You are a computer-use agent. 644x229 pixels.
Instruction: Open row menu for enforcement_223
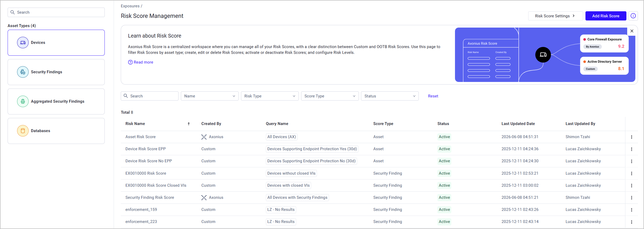632,222
